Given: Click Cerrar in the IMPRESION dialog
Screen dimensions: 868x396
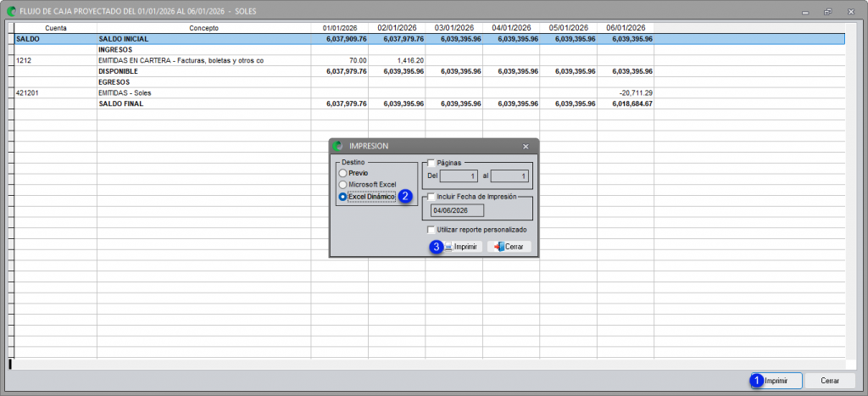Looking at the screenshot, I should [x=509, y=247].
